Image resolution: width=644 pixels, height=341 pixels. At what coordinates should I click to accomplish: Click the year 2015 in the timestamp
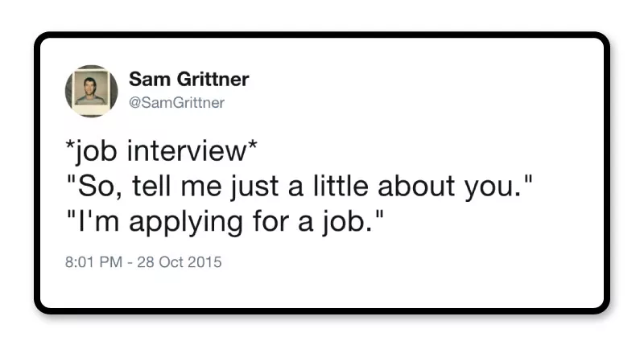206,262
